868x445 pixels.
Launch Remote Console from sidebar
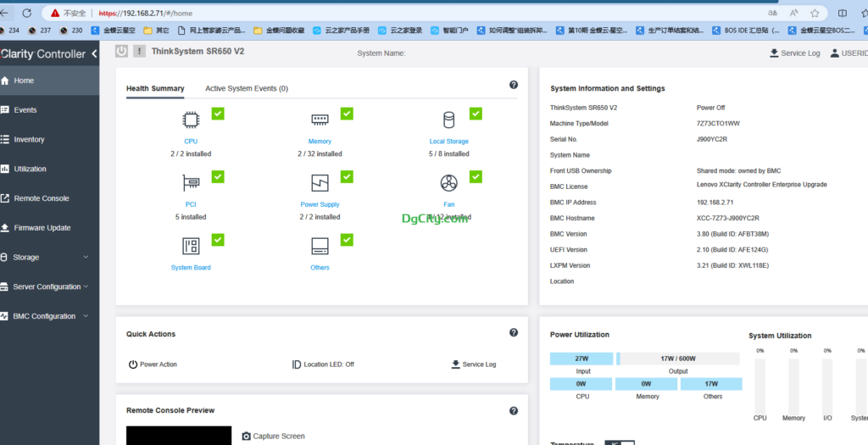50,198
